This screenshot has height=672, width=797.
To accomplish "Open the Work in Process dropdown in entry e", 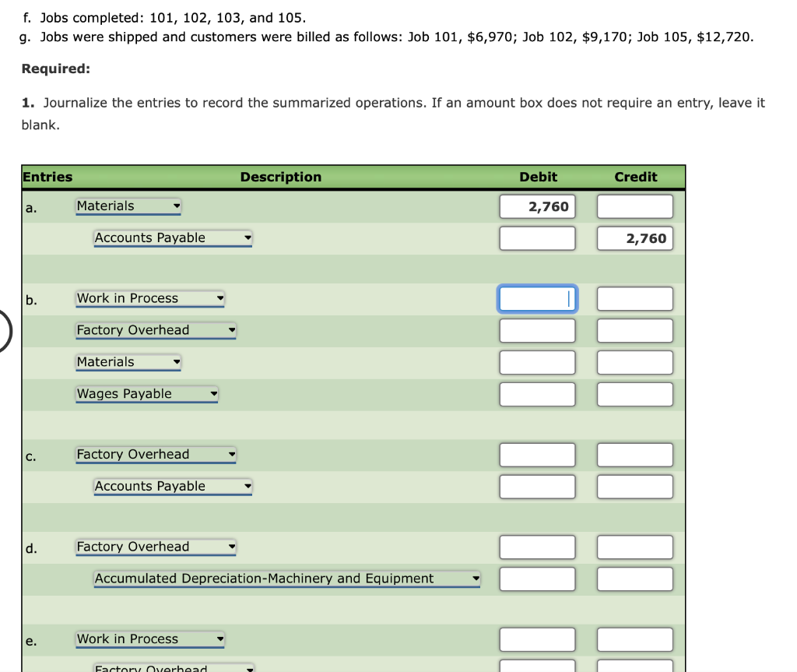I will point(149,639).
